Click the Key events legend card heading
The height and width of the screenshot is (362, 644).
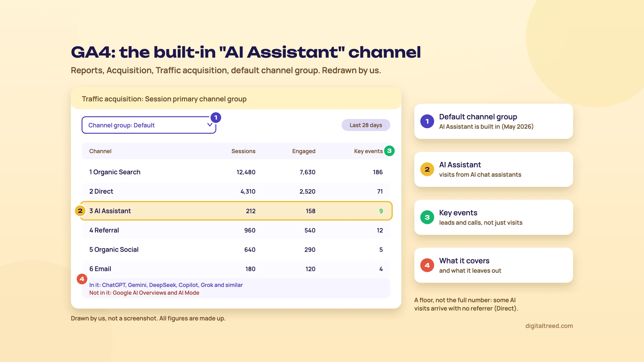[458, 213]
